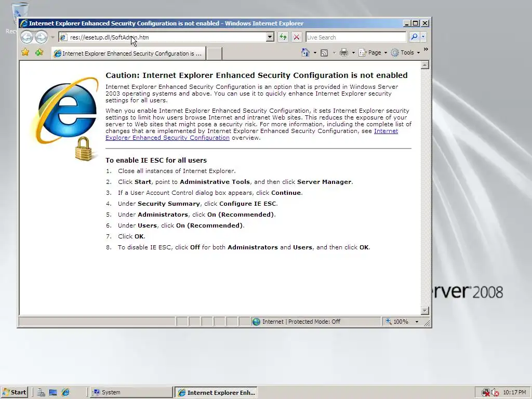Click the Back navigation arrow

[27, 37]
